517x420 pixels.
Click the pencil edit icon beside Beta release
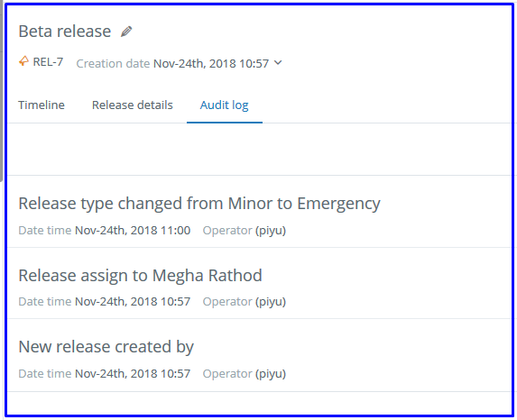pyautogui.click(x=126, y=32)
